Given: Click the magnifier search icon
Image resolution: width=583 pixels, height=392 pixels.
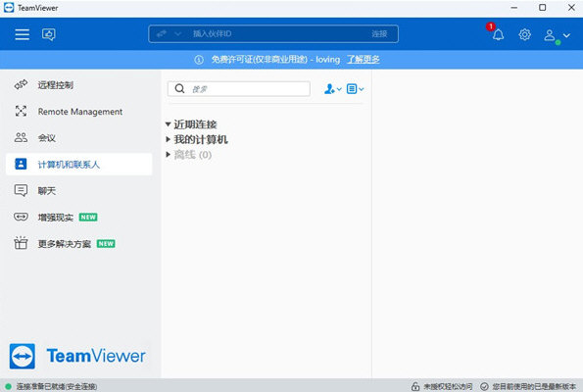Looking at the screenshot, I should pos(179,88).
